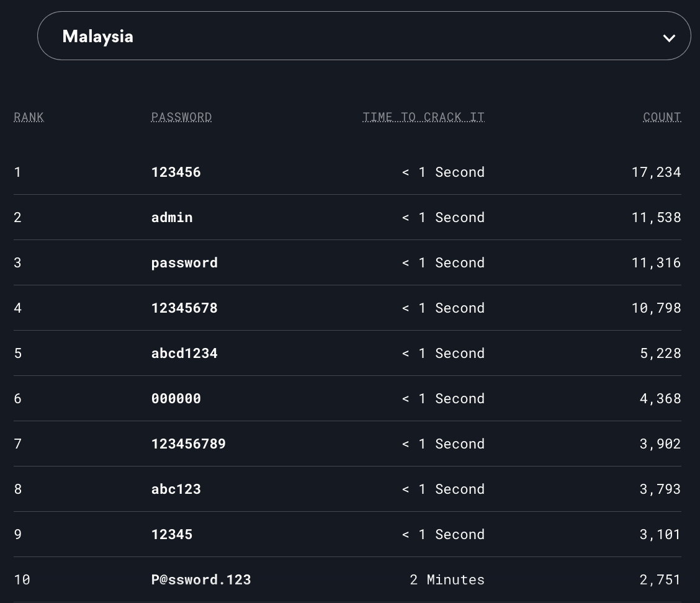Click the COUNT column header

point(662,117)
